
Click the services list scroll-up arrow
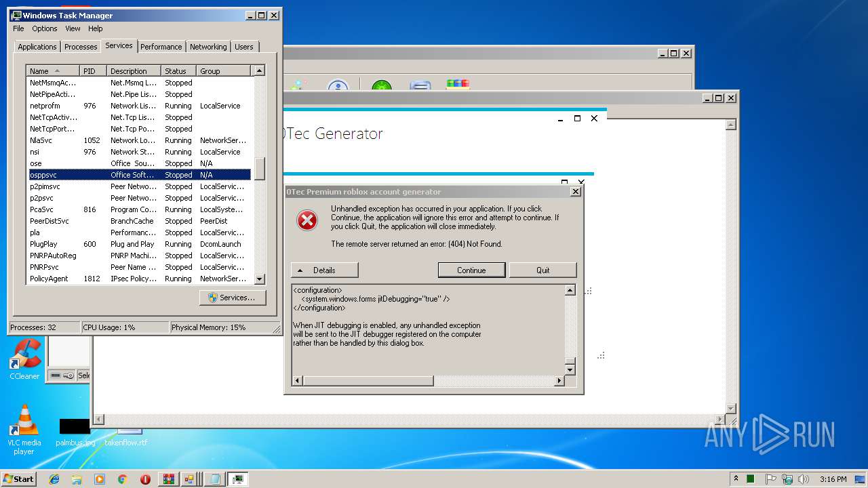pyautogui.click(x=259, y=70)
